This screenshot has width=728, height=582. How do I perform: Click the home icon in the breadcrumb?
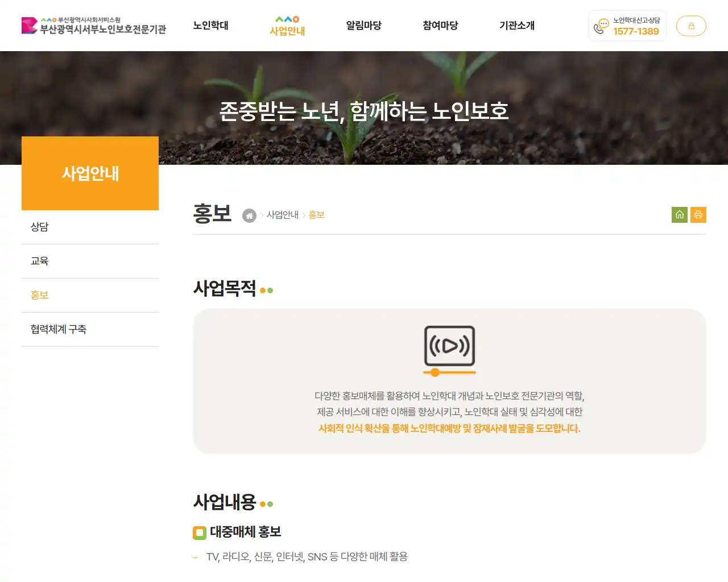[249, 215]
